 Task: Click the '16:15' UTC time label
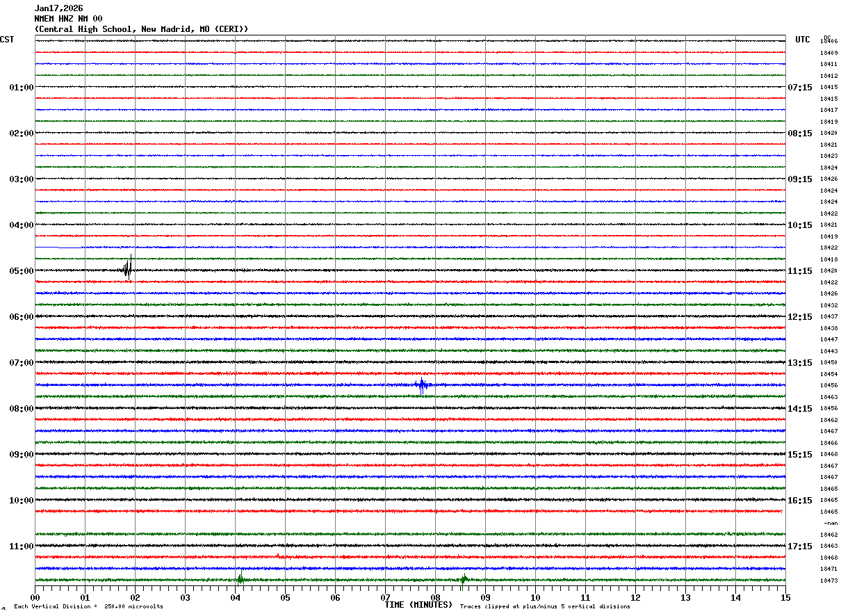(800, 501)
